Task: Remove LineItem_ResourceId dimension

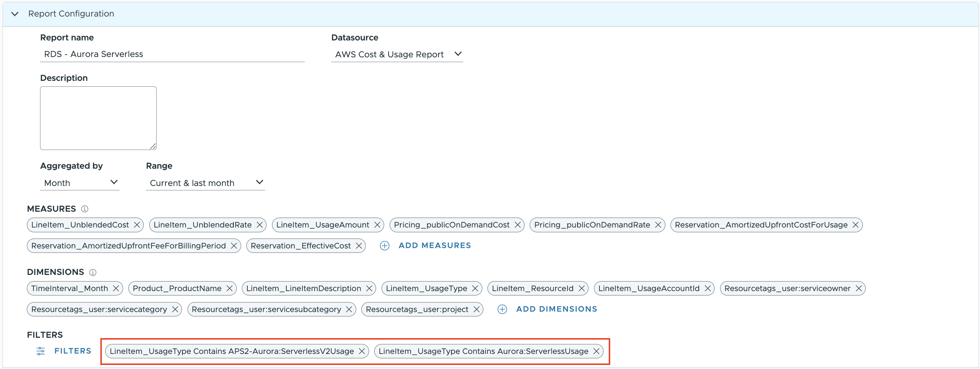Action: pos(582,289)
